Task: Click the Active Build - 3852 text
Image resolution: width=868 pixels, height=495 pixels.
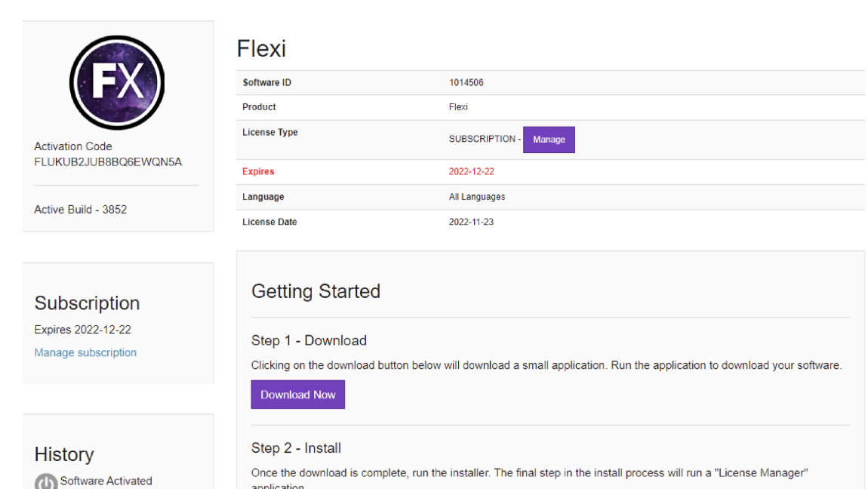Action: click(80, 210)
